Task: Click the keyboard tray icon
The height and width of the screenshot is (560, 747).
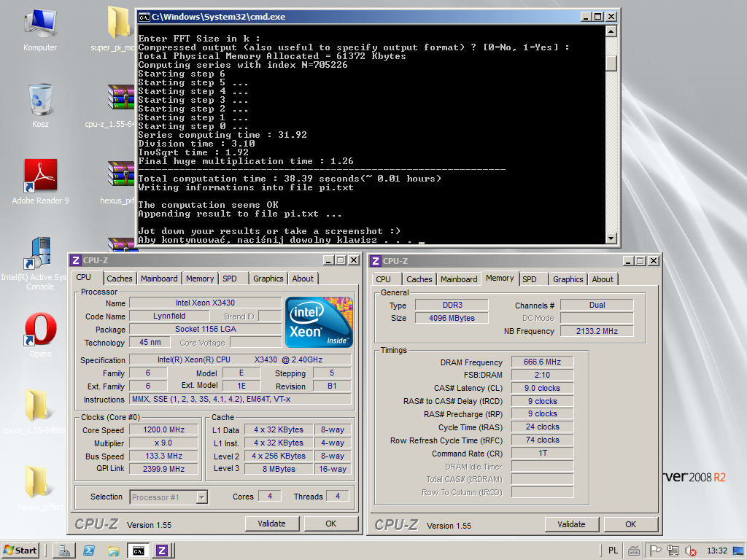Action: [634, 551]
